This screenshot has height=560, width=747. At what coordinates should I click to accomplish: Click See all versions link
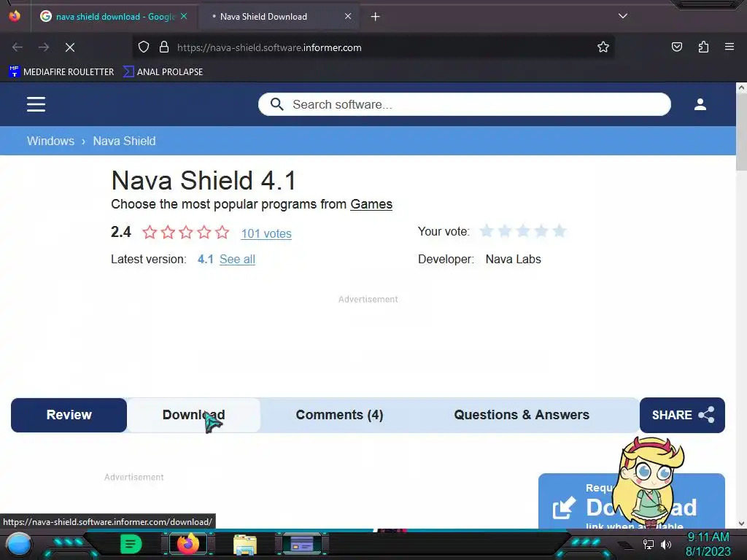[x=237, y=259]
